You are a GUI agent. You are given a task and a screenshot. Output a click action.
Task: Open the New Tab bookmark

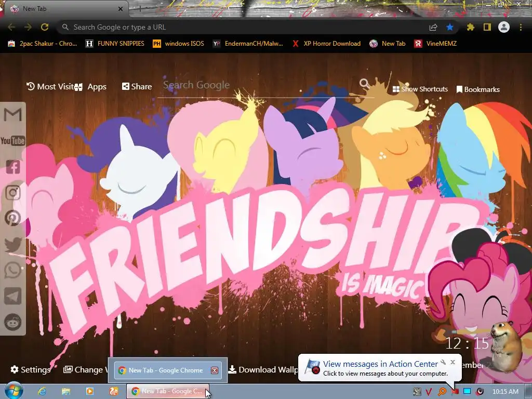coord(388,44)
